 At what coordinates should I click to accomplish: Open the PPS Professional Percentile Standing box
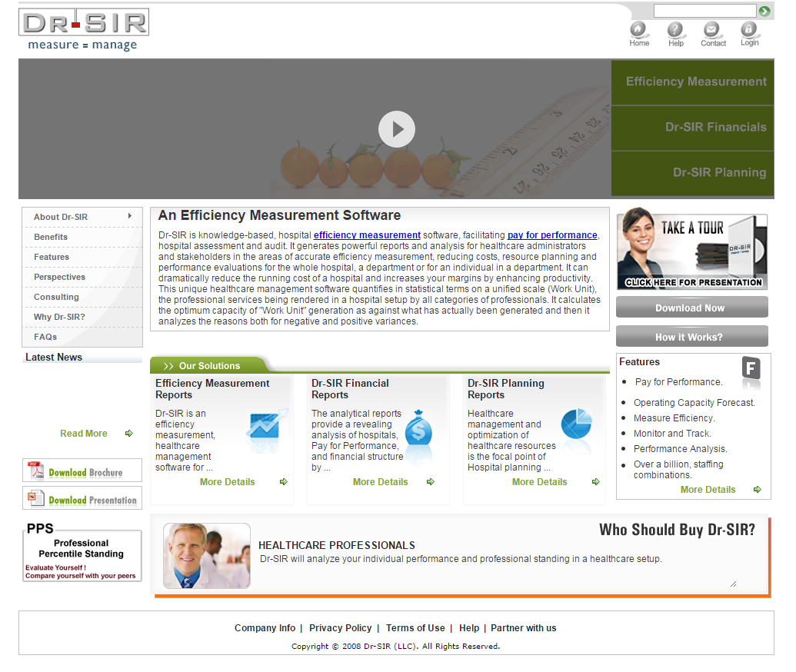[82, 552]
